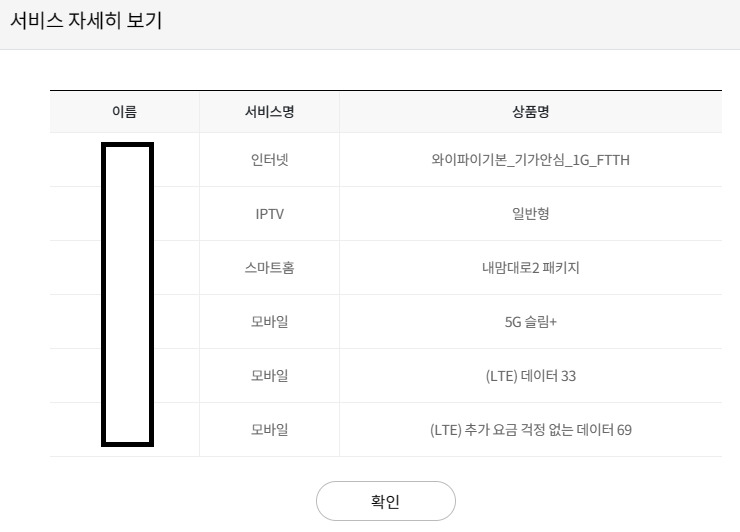Select the 상품명 column header
The image size is (740, 532).
(530, 112)
